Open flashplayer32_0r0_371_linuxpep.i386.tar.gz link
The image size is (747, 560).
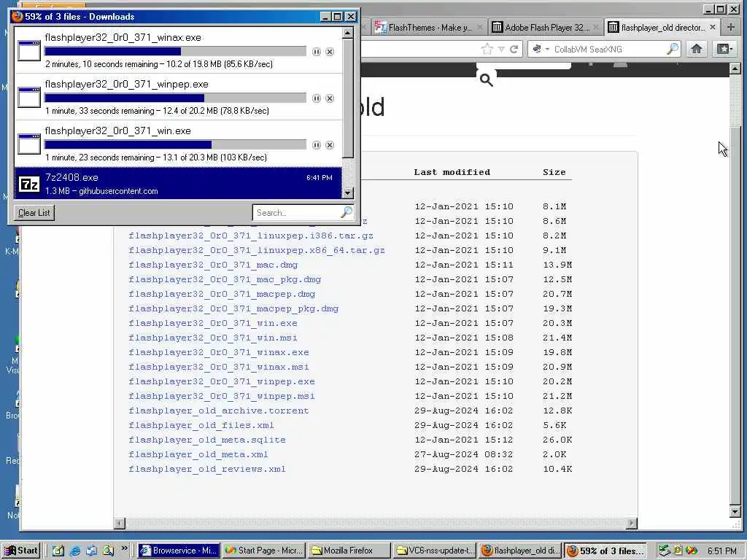251,236
